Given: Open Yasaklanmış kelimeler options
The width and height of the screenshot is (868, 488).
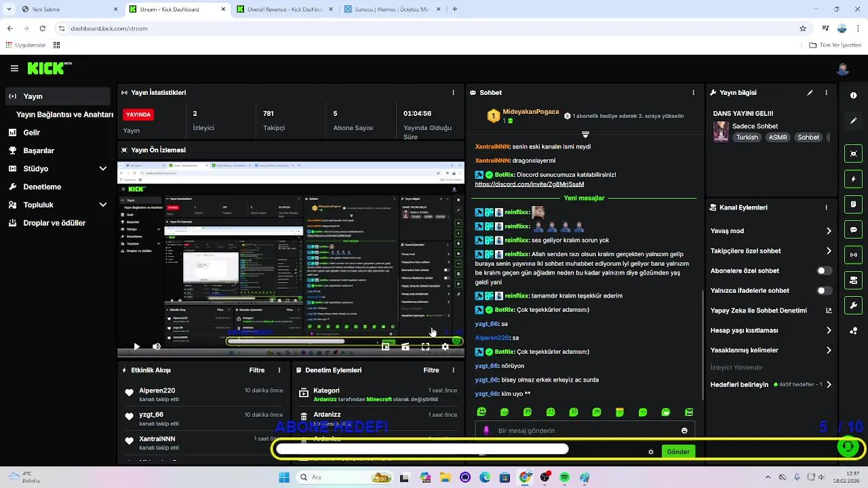Looking at the screenshot, I should (x=829, y=350).
